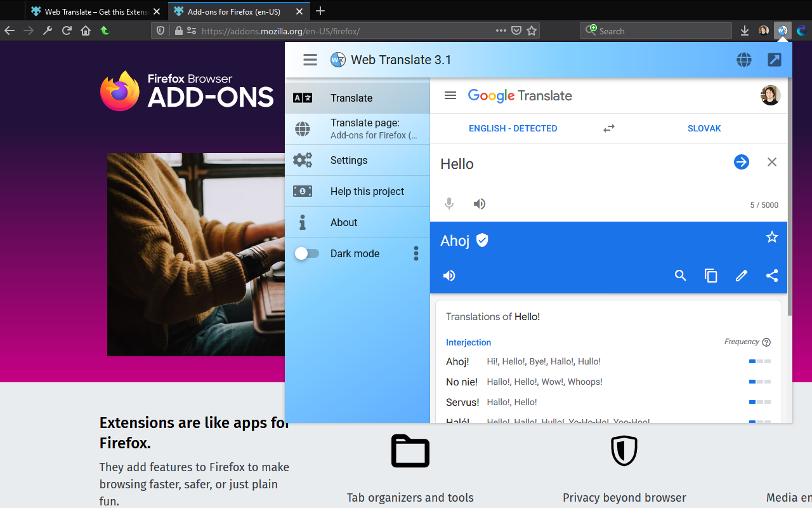Click the globe icon in Web Translate header

tap(744, 60)
